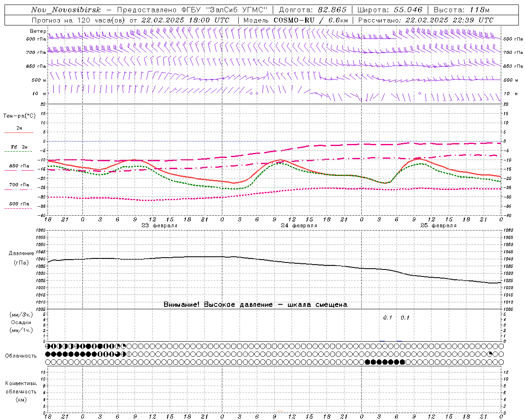
Task: Click the 'Конвективн.' convective cloud label
Action: (x=21, y=383)
